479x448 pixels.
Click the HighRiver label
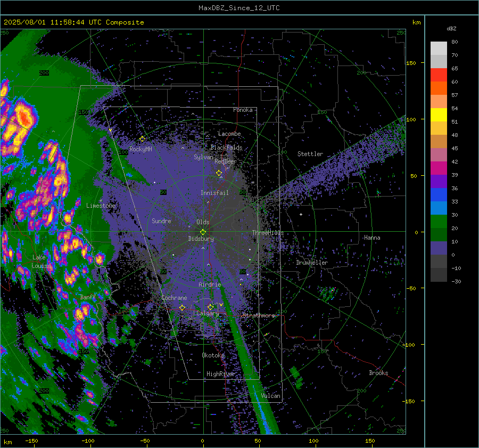[x=220, y=374]
